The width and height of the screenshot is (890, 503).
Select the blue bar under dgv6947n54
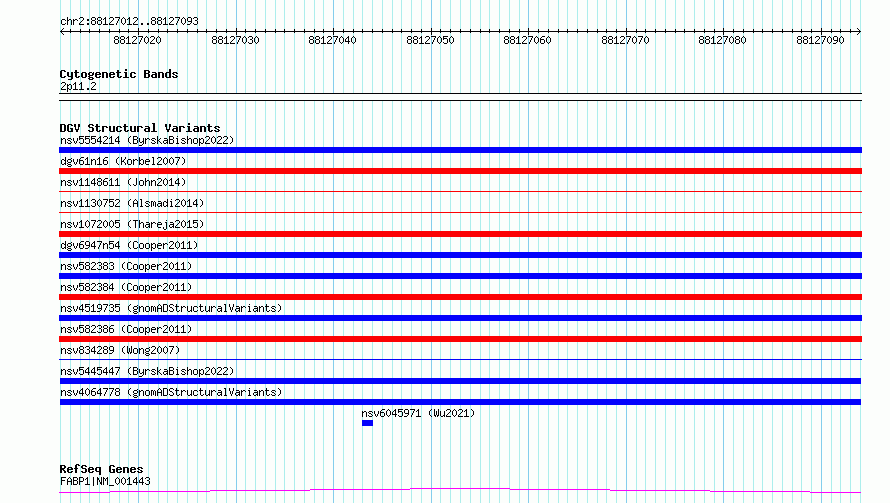point(460,255)
